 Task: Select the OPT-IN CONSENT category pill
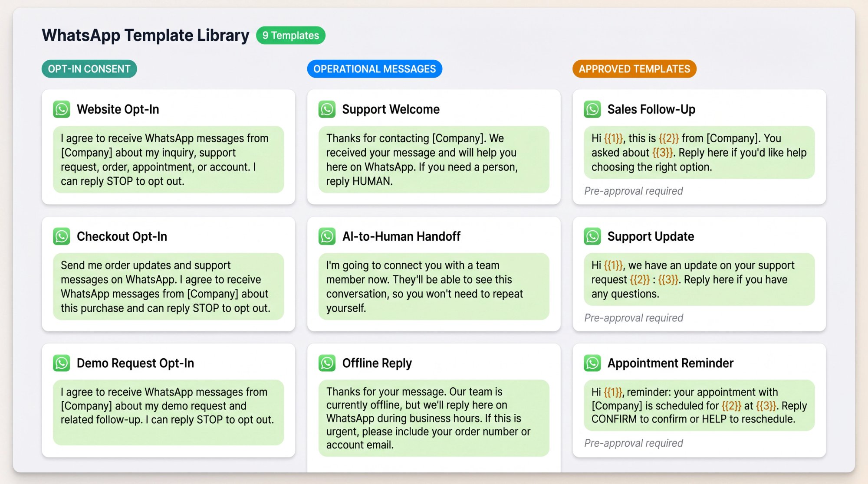89,69
